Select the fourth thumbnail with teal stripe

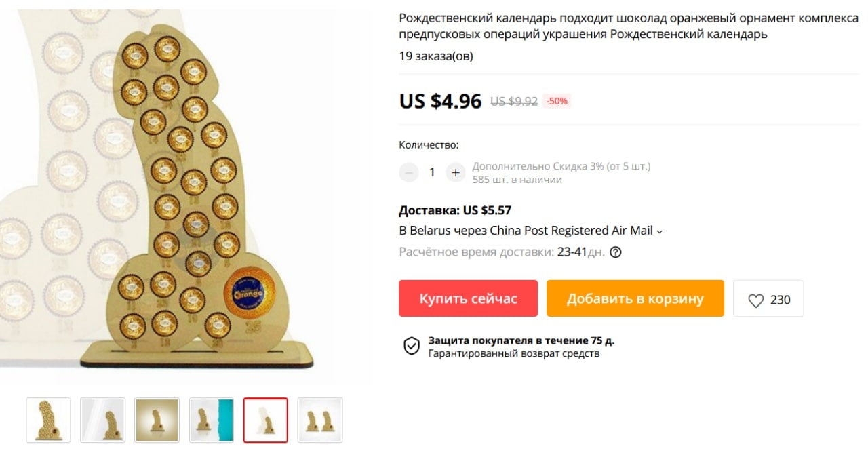tap(212, 420)
